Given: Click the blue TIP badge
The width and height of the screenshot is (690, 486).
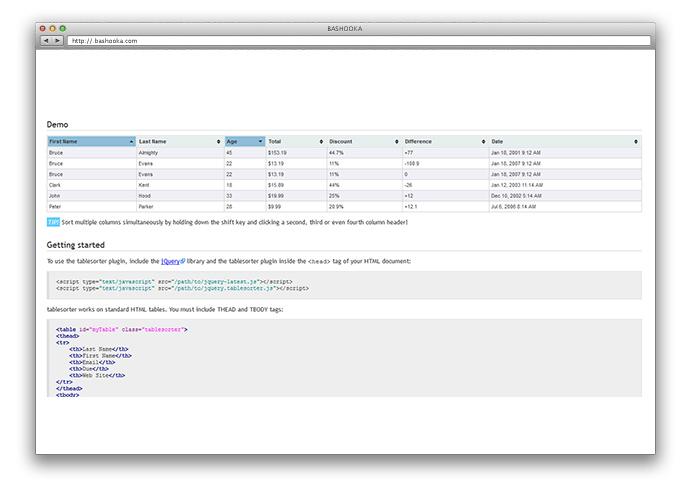Looking at the screenshot, I should (x=53, y=222).
